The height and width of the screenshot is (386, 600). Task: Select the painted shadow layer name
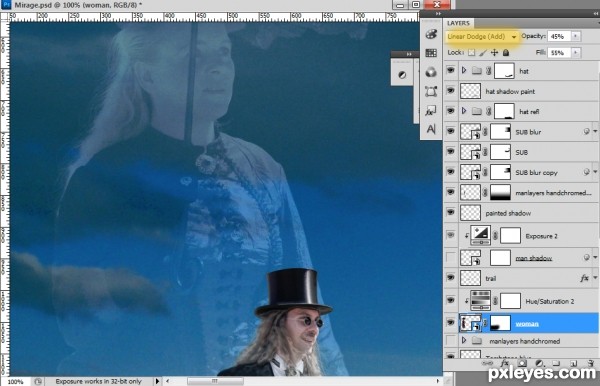508,213
